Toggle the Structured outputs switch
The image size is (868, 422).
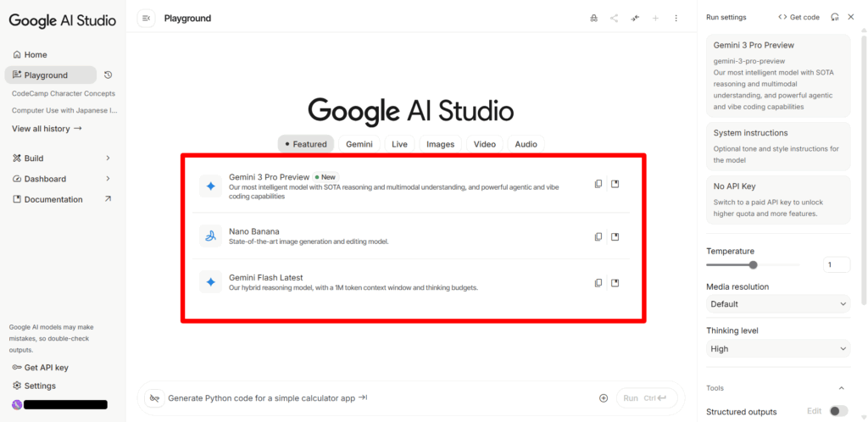837,411
